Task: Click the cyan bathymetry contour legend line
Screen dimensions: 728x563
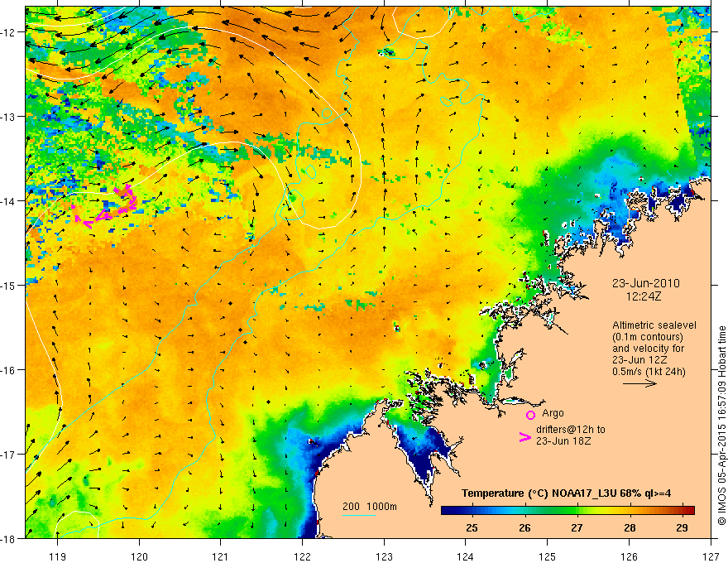Action: [x=359, y=515]
